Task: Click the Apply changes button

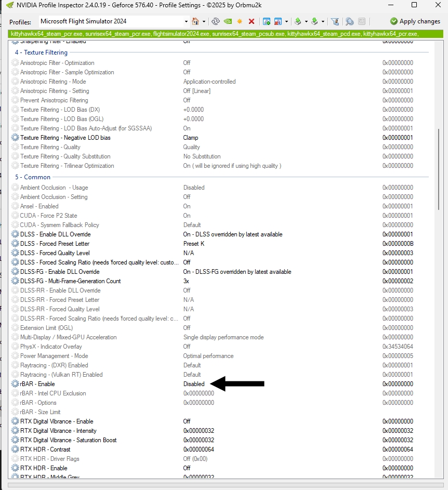Action: tap(415, 21)
